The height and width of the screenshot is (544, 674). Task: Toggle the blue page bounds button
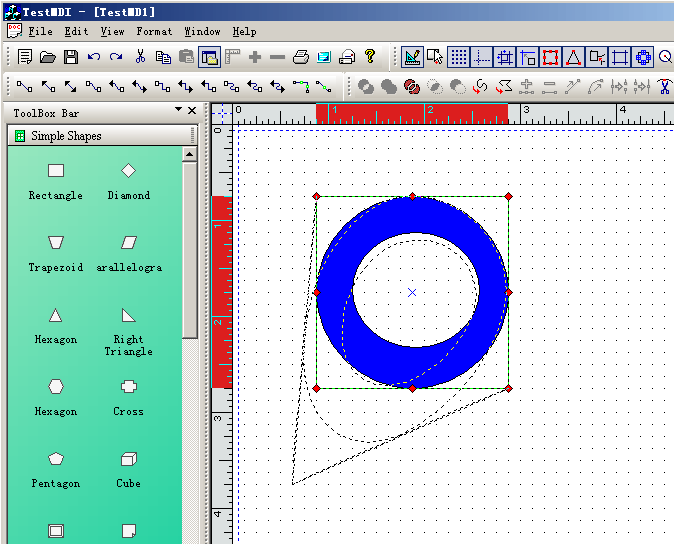(620, 57)
